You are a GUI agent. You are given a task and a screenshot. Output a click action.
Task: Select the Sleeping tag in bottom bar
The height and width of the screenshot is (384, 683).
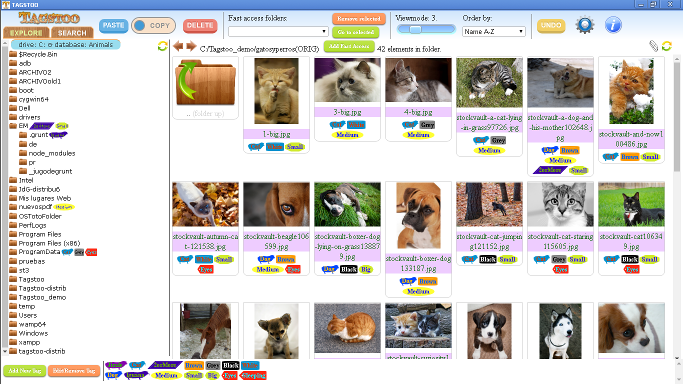click(254, 375)
